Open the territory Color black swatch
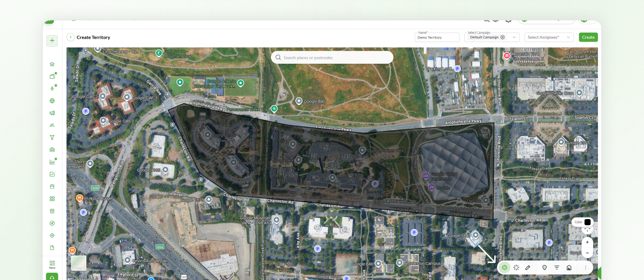 [x=588, y=222]
